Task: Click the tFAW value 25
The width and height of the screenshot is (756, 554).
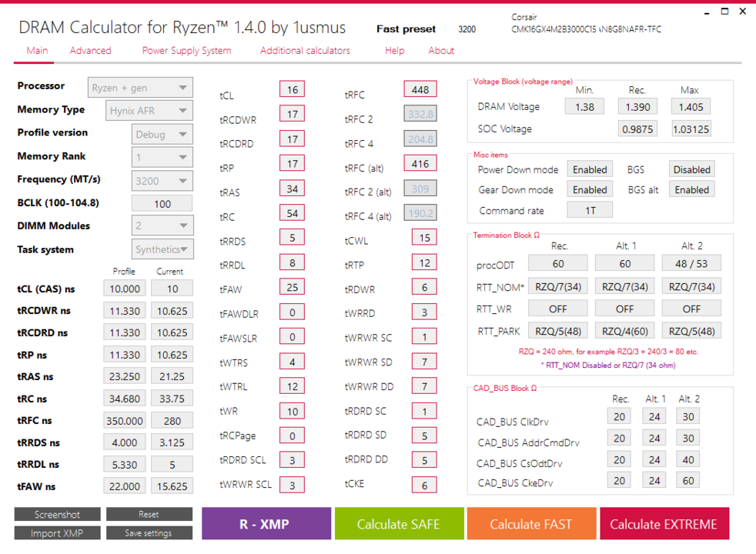Action: (x=293, y=287)
